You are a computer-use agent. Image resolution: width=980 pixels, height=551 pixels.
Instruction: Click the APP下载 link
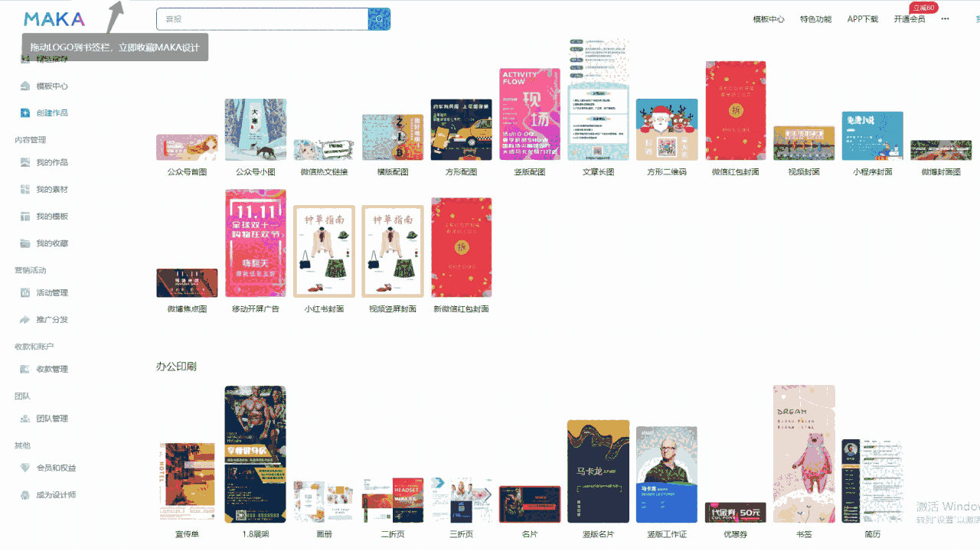click(863, 19)
